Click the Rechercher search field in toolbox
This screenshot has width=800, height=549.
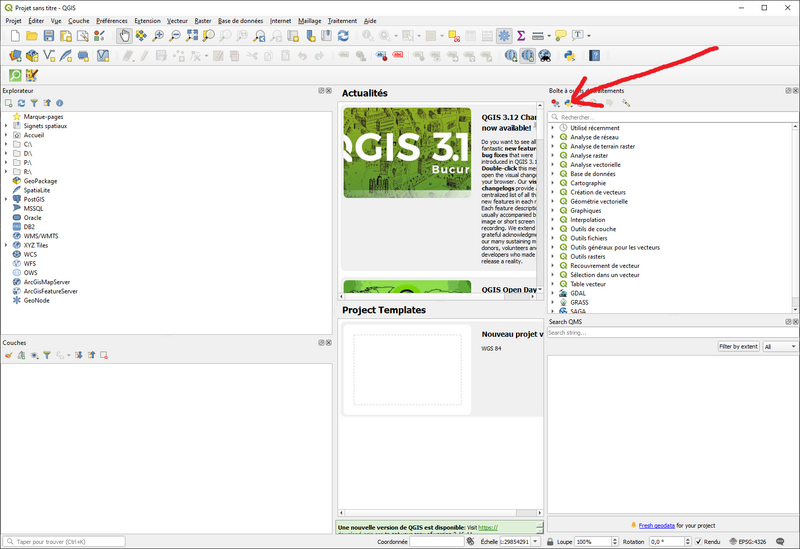pyautogui.click(x=670, y=117)
